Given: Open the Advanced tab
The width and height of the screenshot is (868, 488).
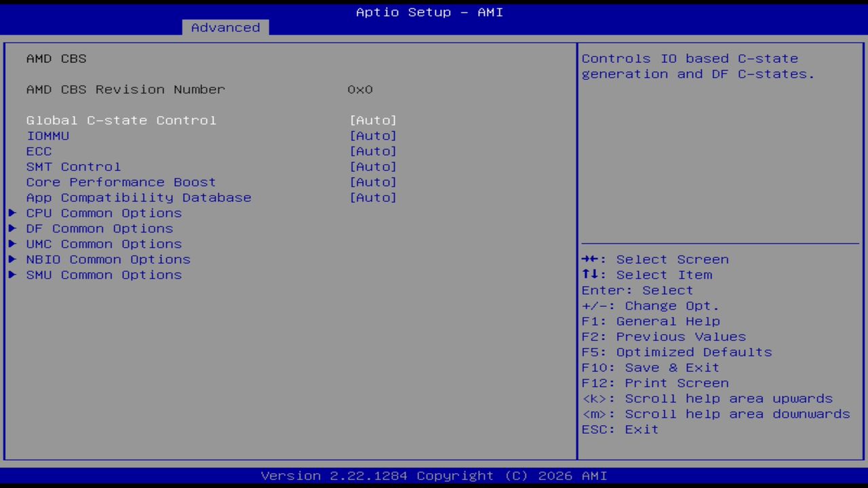Looking at the screenshot, I should click(x=225, y=27).
